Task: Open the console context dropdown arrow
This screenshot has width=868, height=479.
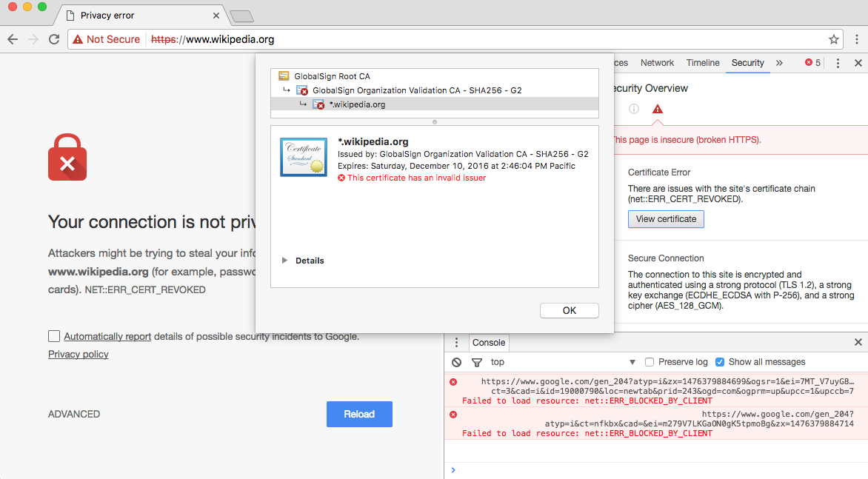Action: (632, 362)
